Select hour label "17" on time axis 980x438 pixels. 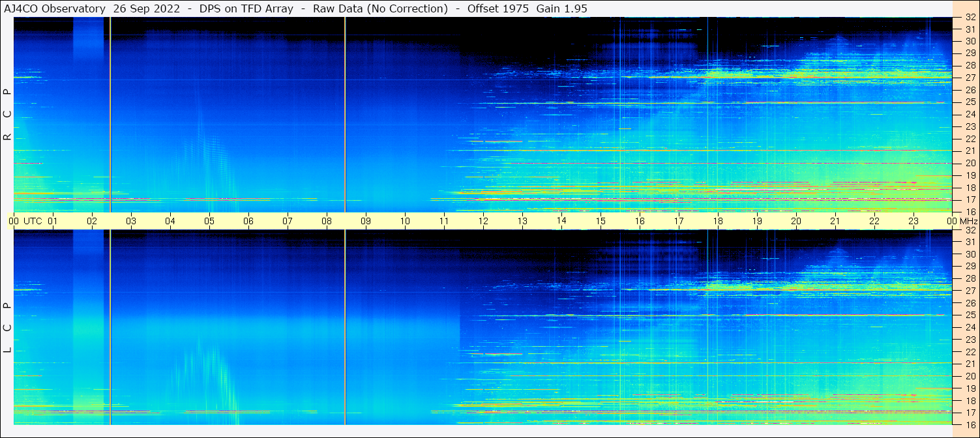(x=679, y=221)
